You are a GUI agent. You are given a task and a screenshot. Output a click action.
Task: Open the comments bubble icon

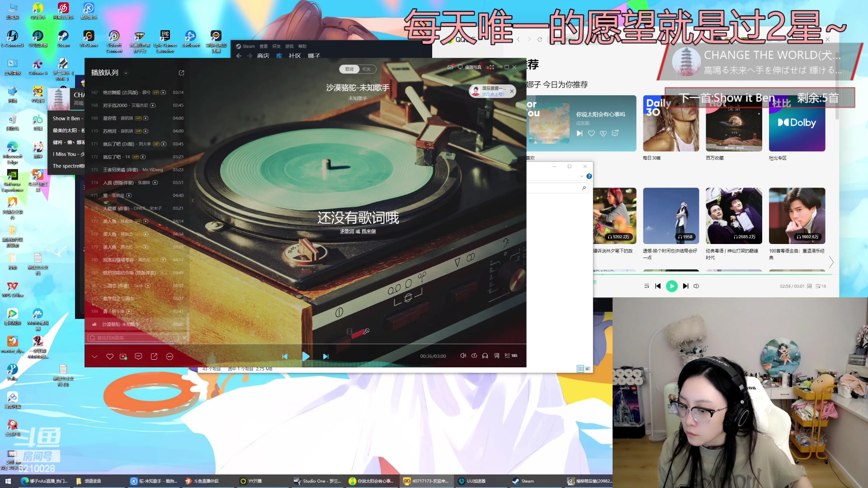138,357
